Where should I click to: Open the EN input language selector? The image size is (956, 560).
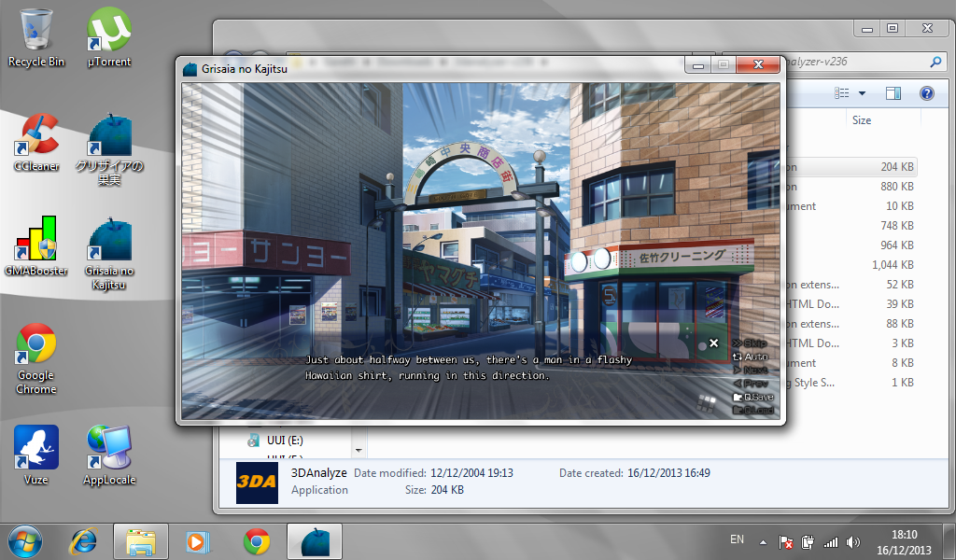(737, 540)
